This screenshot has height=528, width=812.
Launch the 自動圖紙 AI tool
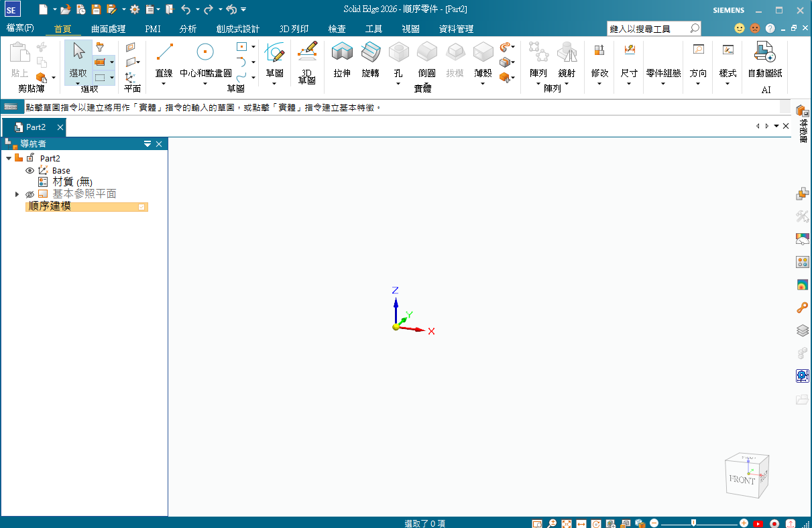point(764,52)
